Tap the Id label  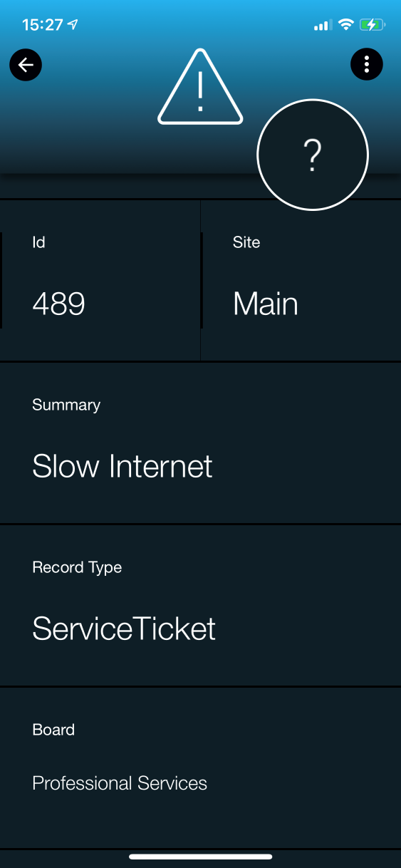tap(38, 242)
